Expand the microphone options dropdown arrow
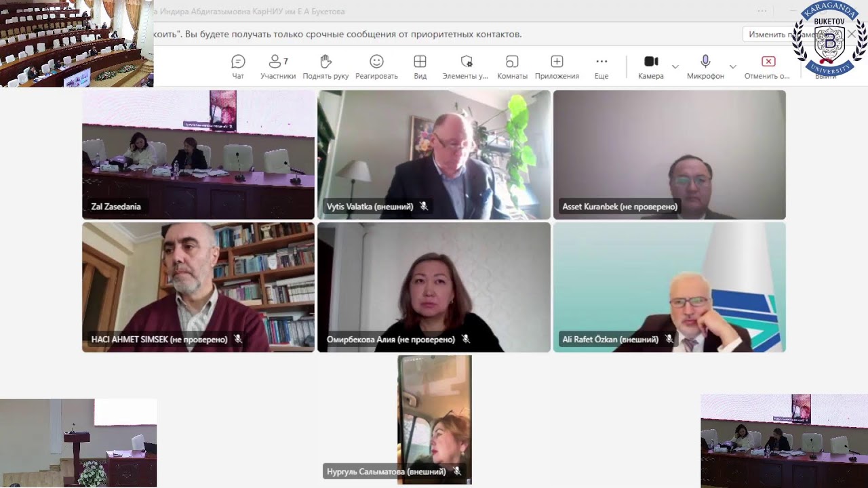Screen dimensions: 868x488 coord(732,66)
